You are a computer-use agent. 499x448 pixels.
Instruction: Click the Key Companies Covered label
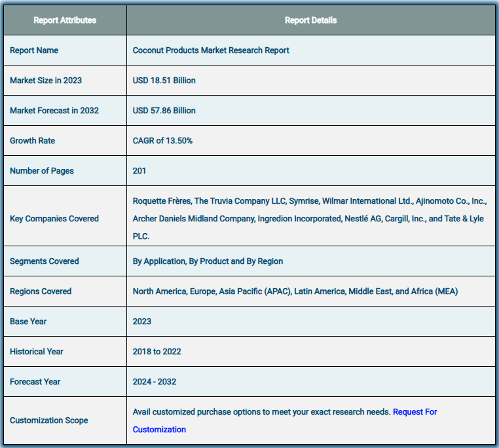54,219
